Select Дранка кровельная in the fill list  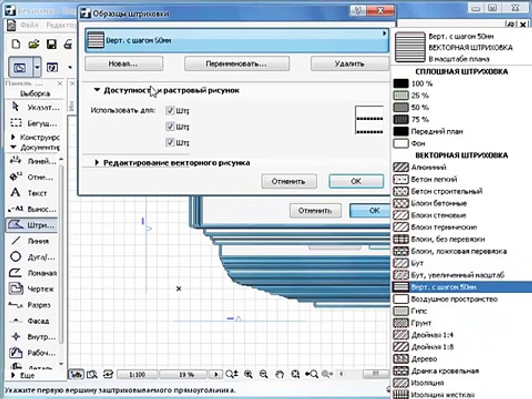462,371
